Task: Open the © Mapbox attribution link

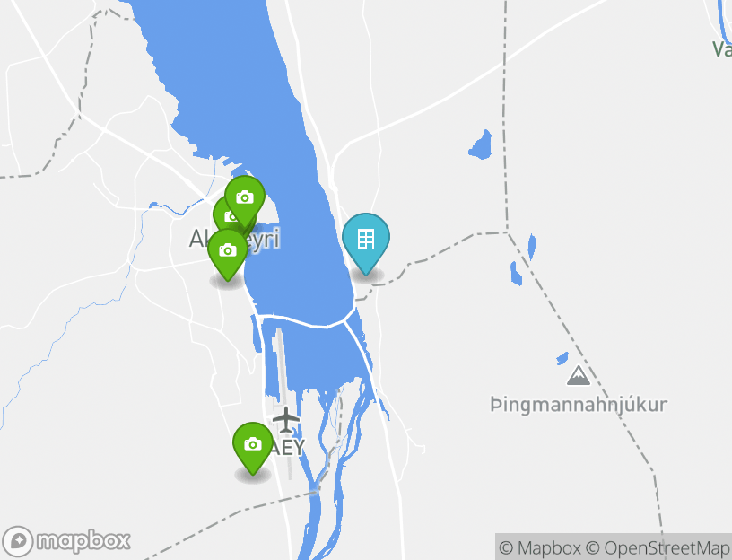Action: (x=540, y=547)
